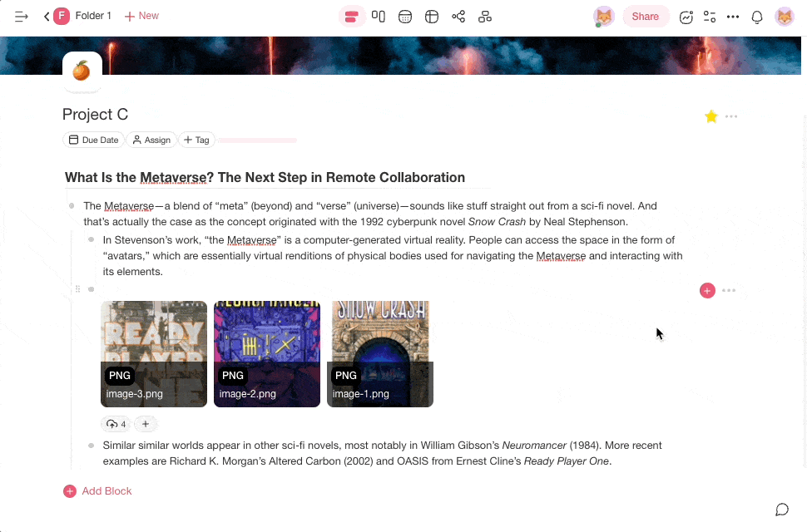Open the Assign dropdown
This screenshot has height=532, width=807.
tap(151, 140)
